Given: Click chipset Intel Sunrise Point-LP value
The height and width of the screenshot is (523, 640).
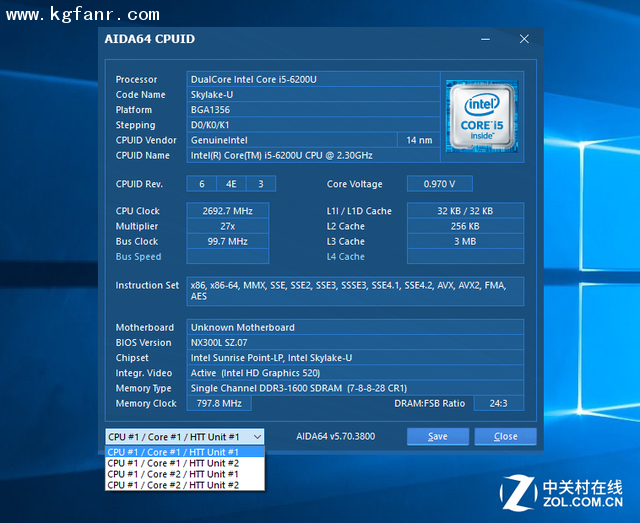Looking at the screenshot, I should click(355, 358).
